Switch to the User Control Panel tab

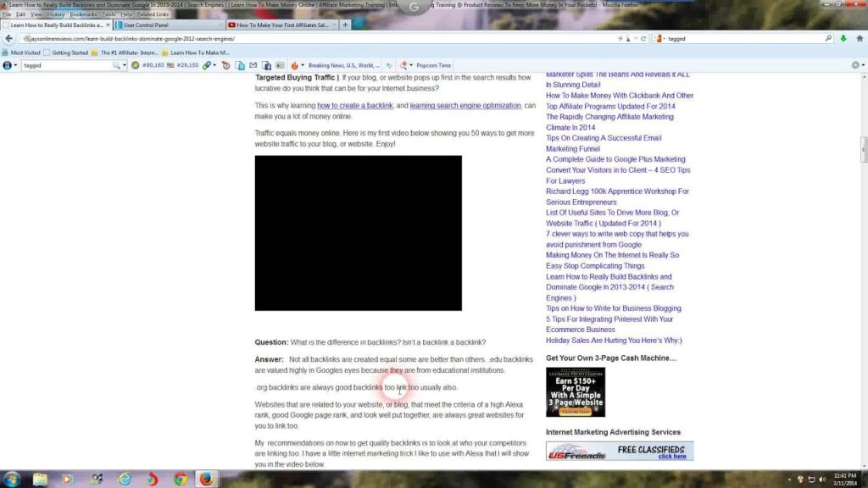click(169, 25)
